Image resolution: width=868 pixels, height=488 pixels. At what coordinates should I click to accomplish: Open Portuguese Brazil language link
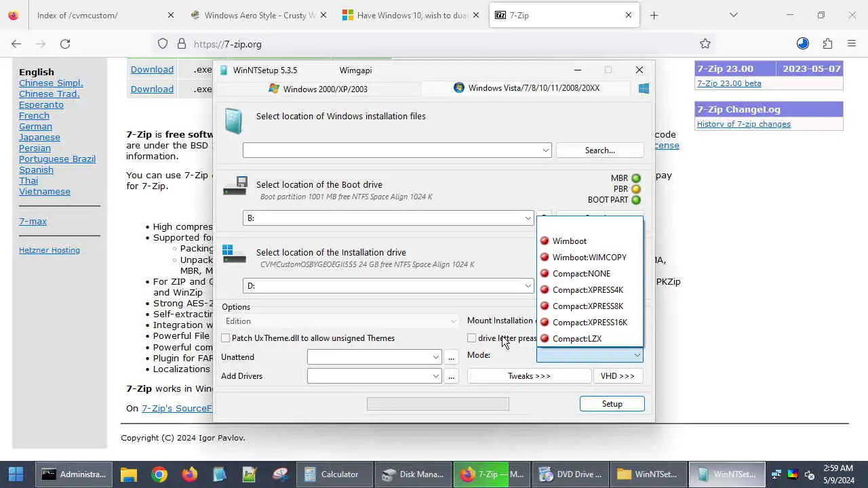(57, 159)
